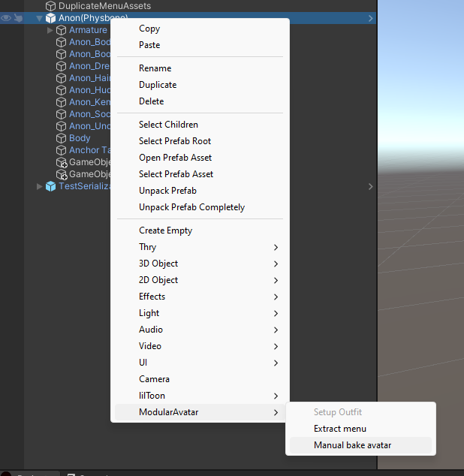Toggle picking hand icon of Anon(Physbone) row
Image resolution: width=464 pixels, height=476 pixels.
coord(18,18)
